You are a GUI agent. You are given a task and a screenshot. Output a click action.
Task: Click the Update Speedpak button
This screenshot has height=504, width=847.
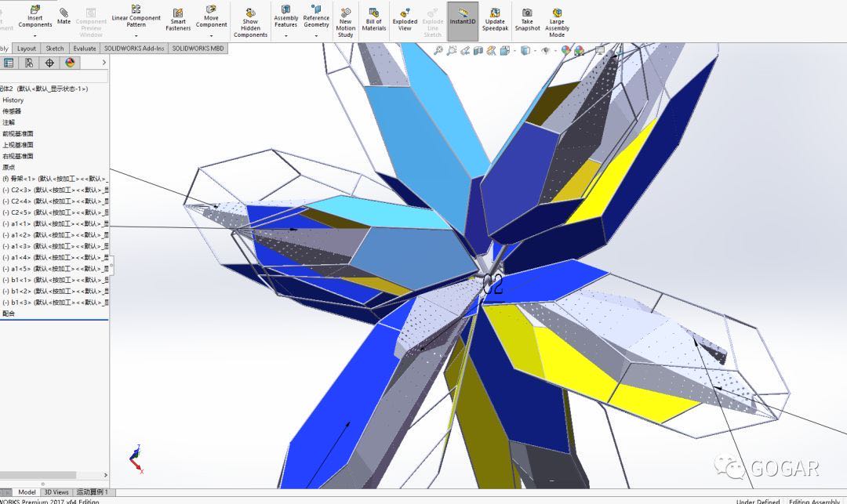tap(495, 20)
